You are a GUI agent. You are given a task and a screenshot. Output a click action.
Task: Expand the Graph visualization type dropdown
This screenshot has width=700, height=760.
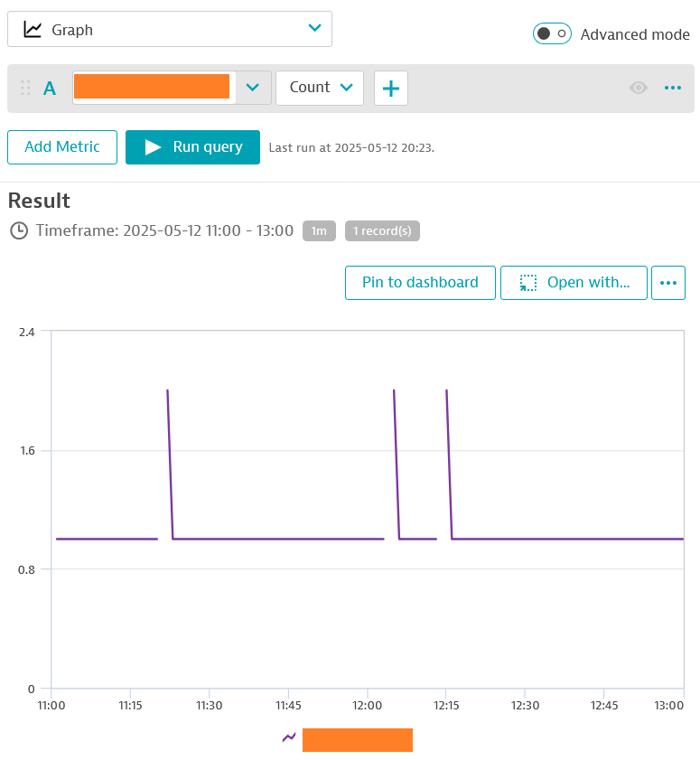tap(313, 29)
